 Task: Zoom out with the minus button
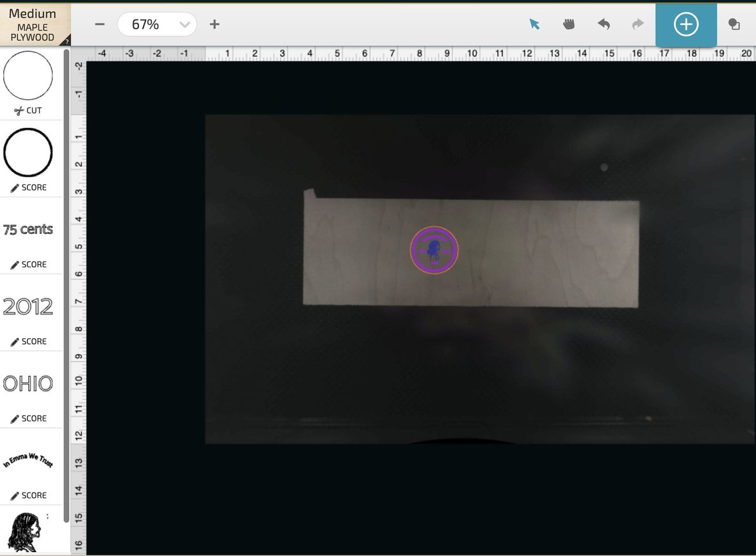(x=99, y=24)
